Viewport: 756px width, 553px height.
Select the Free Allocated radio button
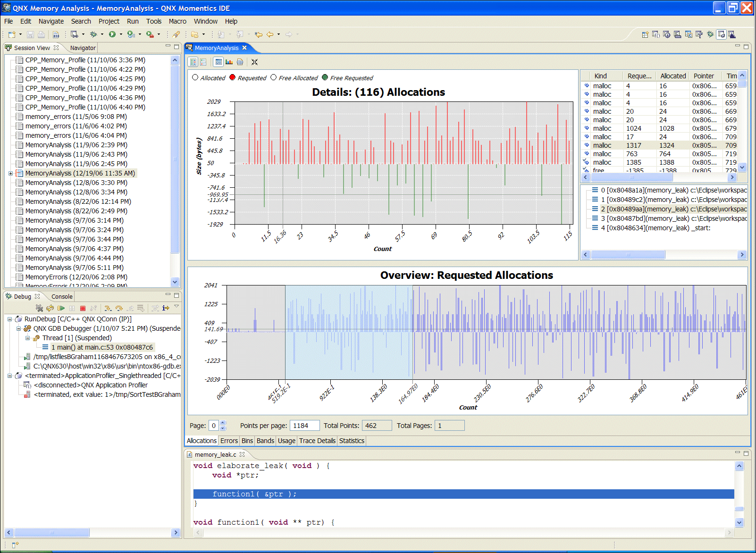click(x=273, y=77)
